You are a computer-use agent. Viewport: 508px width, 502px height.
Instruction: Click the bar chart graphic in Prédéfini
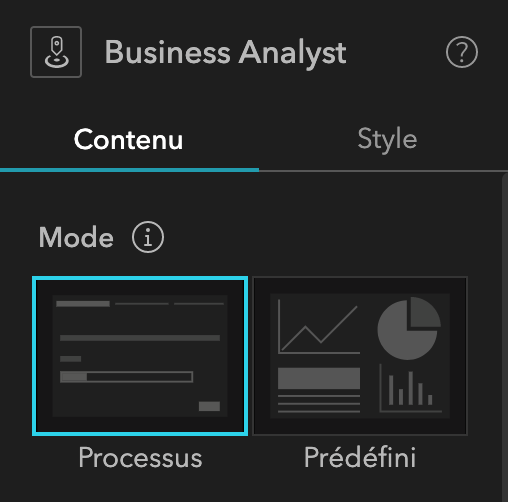point(411,388)
